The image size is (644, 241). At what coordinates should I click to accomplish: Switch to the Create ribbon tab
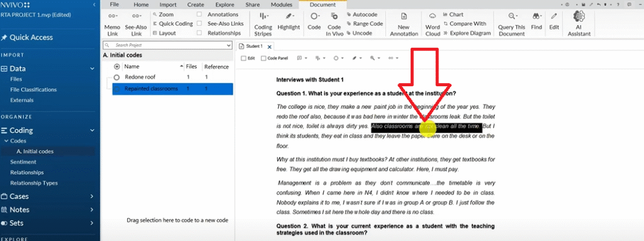(x=196, y=5)
